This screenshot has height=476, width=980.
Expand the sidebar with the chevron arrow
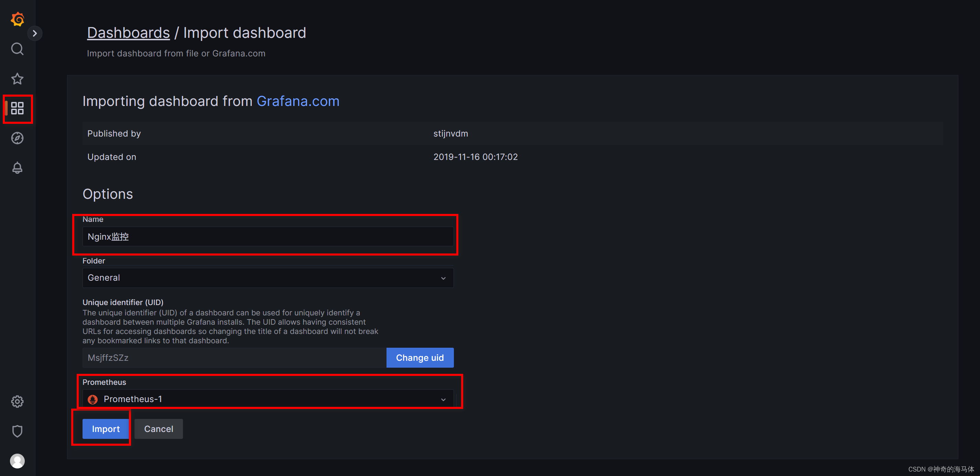click(35, 33)
